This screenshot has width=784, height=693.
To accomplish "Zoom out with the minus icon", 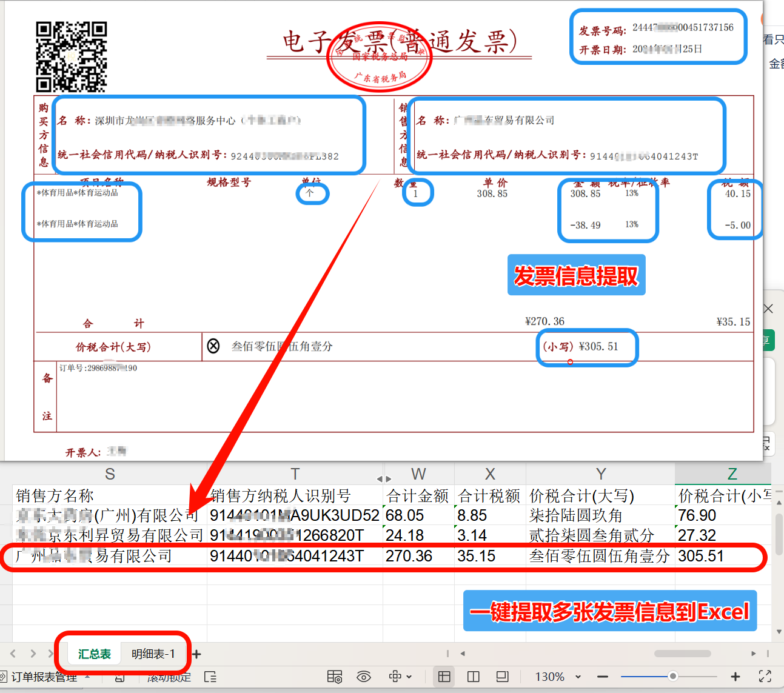I will point(603,677).
